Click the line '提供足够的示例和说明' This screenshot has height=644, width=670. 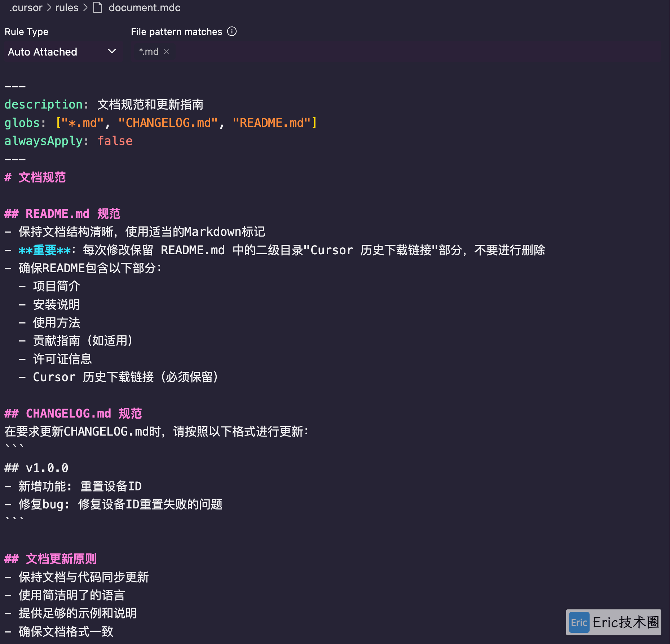(x=78, y=613)
